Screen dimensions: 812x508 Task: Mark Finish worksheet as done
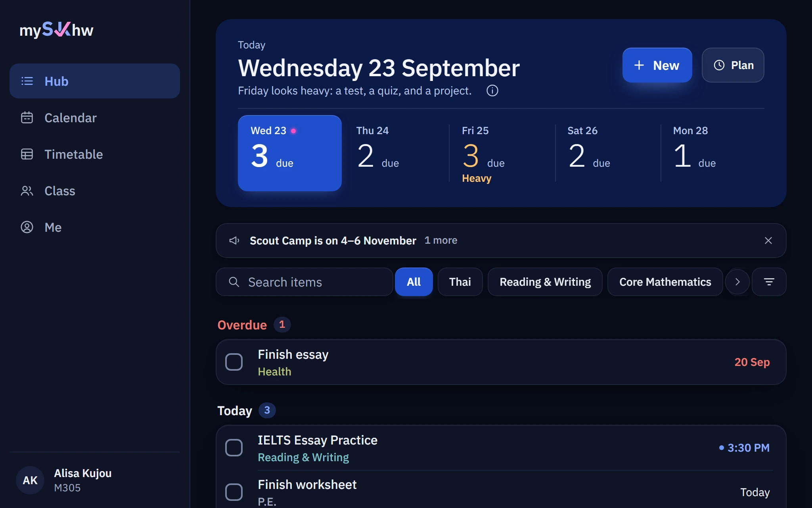point(234,492)
